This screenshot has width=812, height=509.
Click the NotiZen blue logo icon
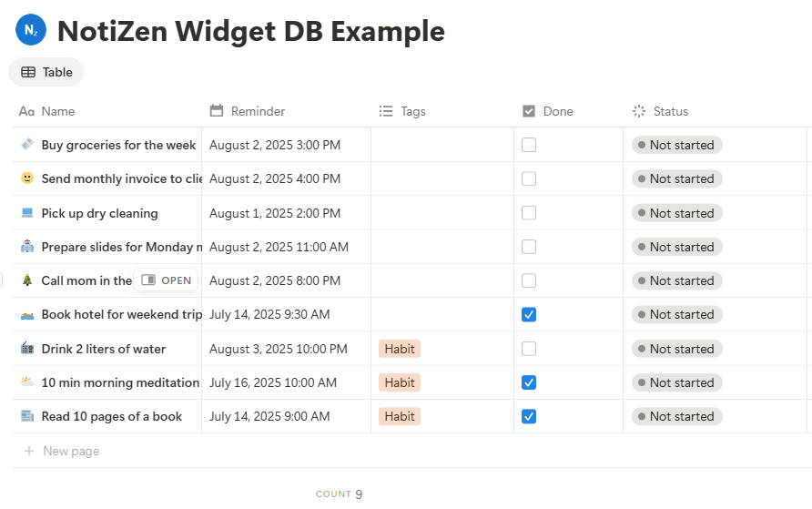point(30,30)
